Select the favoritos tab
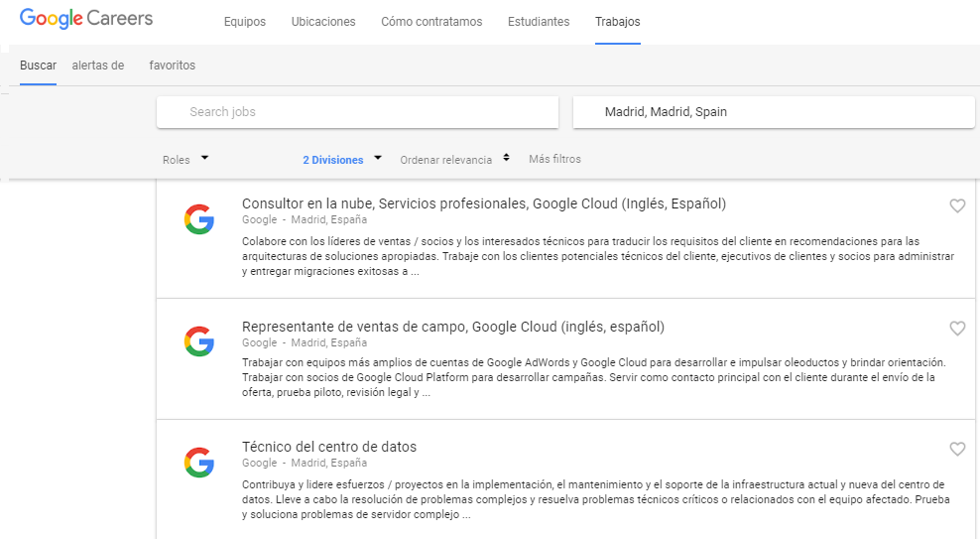This screenshot has height=539, width=980. tap(173, 66)
